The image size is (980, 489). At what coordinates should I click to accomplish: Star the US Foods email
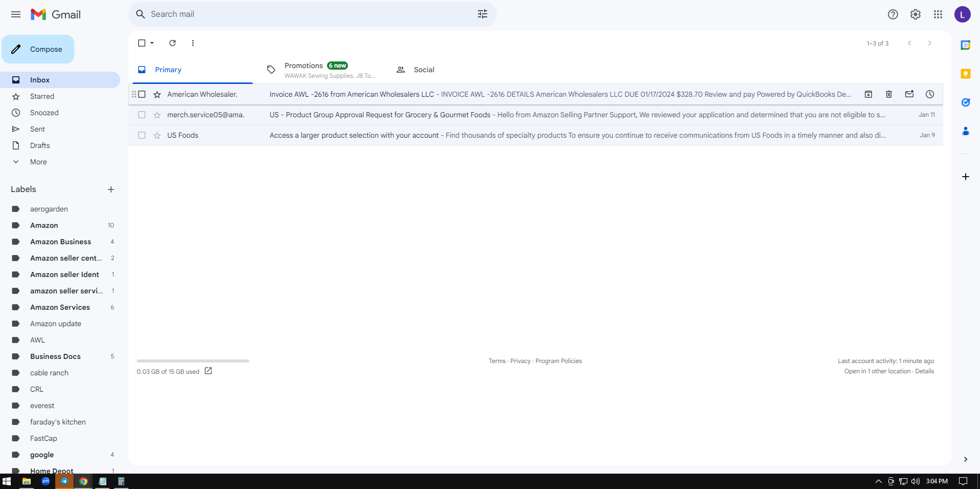(157, 135)
